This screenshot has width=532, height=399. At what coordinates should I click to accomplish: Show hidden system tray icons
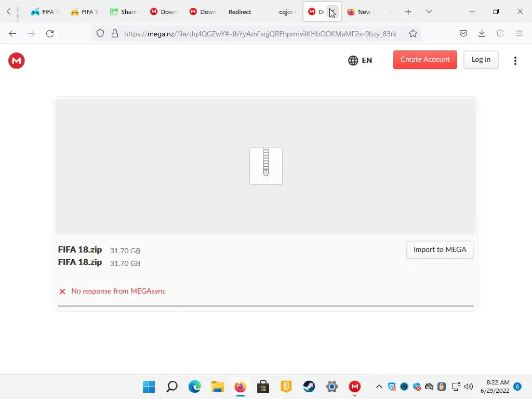[379, 387]
